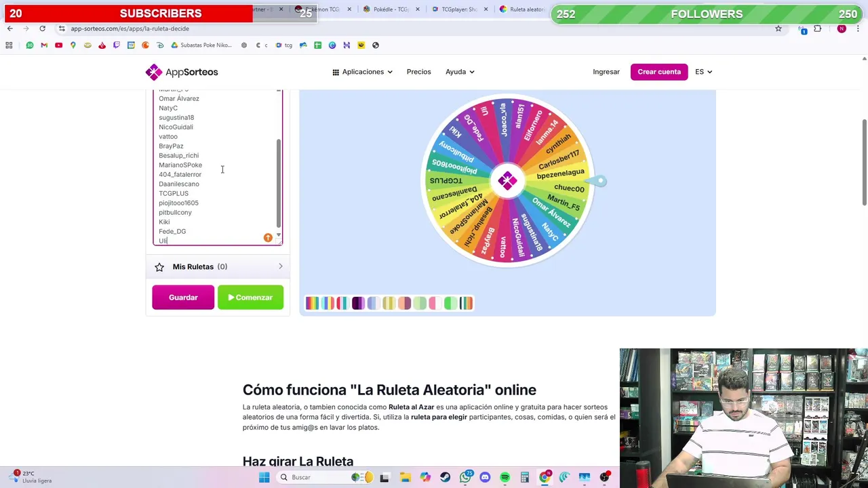Open the Chrome three-dot menu
Image resolution: width=868 pixels, height=488 pixels.
click(x=858, y=28)
